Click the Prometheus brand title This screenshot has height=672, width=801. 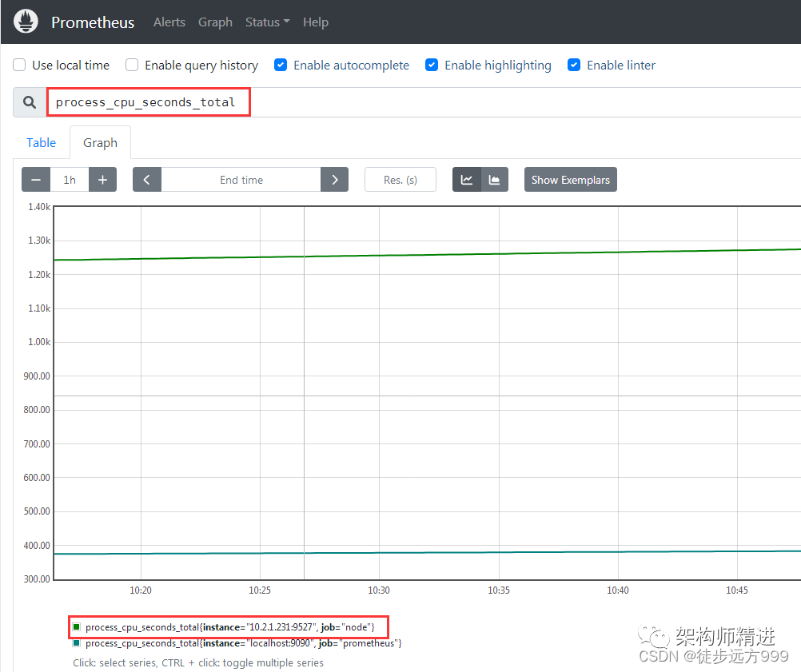pyautogui.click(x=93, y=22)
